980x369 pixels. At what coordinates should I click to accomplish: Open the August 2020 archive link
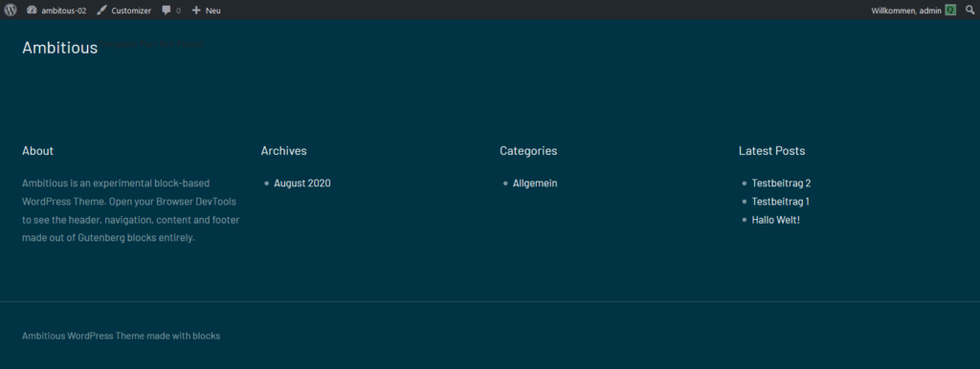302,184
